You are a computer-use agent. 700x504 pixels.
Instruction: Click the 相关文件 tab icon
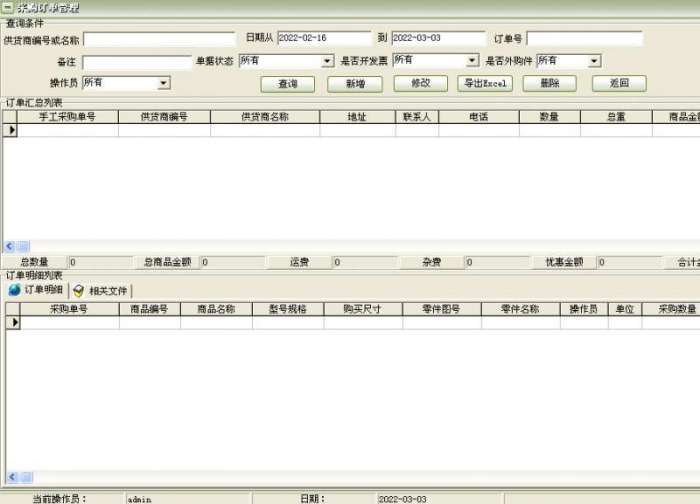tap(79, 291)
